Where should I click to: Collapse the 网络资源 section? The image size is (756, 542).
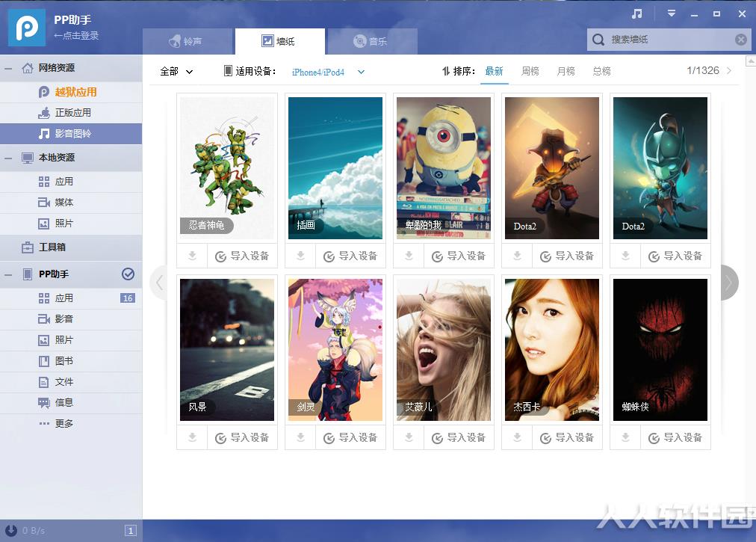[8, 69]
